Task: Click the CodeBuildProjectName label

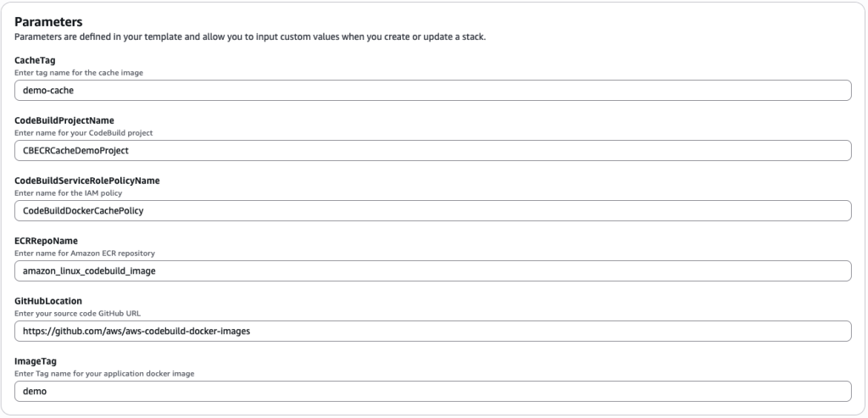Action: click(64, 120)
